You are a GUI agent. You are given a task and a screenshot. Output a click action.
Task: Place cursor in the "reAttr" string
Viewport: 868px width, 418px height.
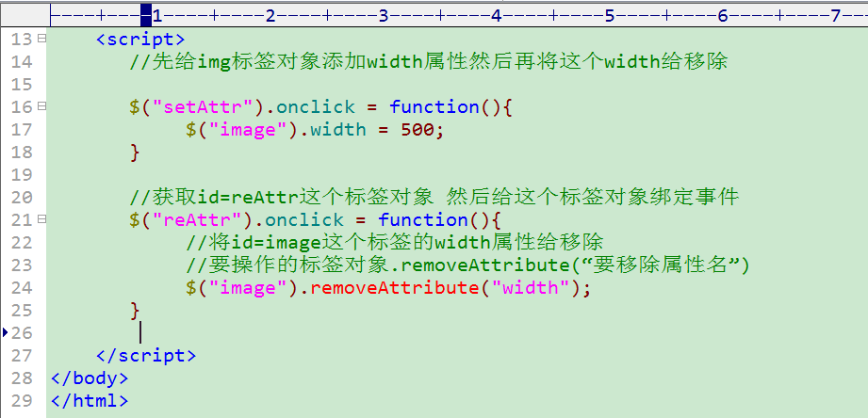[197, 220]
